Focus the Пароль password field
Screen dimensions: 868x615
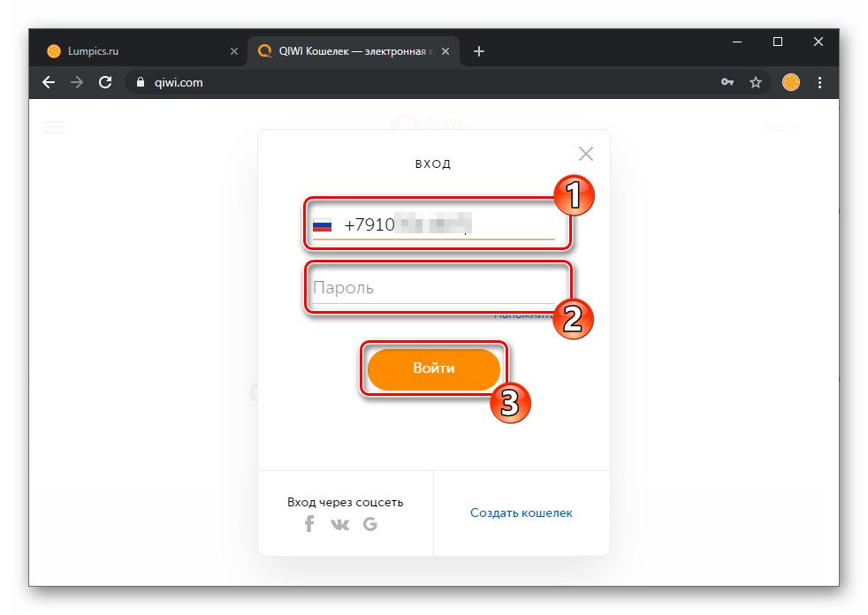[x=433, y=288]
